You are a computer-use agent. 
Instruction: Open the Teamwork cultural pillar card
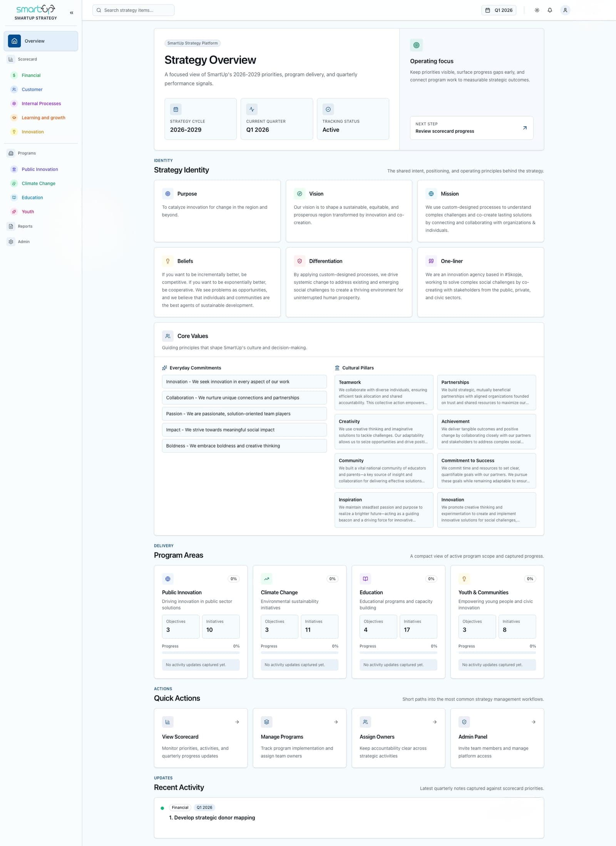pyautogui.click(x=384, y=392)
